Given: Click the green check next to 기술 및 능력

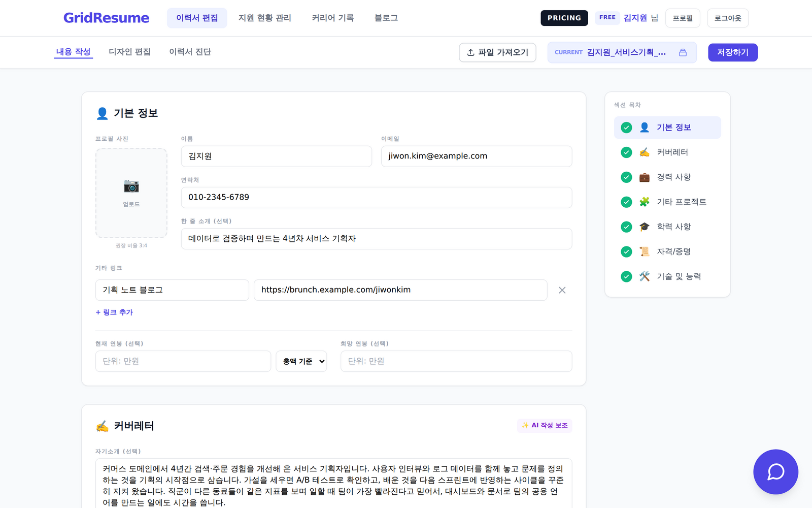Looking at the screenshot, I should (x=626, y=277).
